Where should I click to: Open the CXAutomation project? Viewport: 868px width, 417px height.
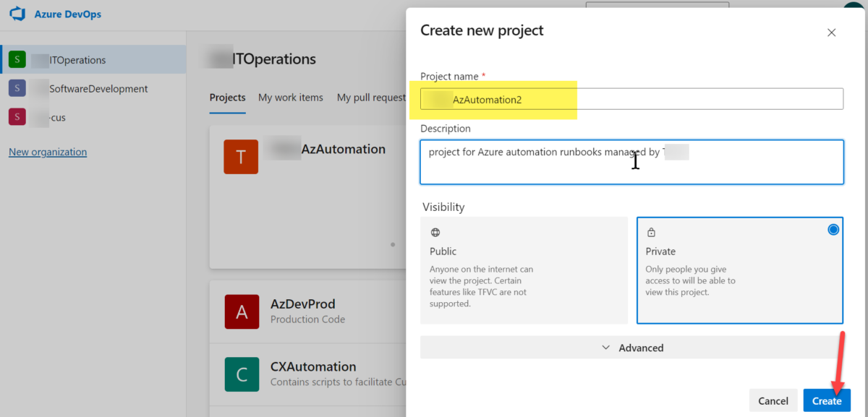point(308,374)
